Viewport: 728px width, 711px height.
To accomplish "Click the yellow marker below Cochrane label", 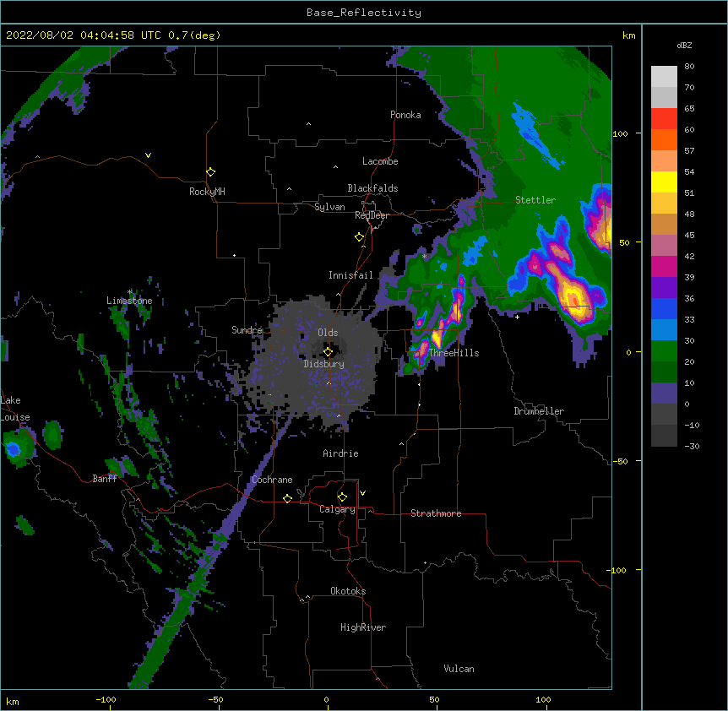I will tap(287, 498).
